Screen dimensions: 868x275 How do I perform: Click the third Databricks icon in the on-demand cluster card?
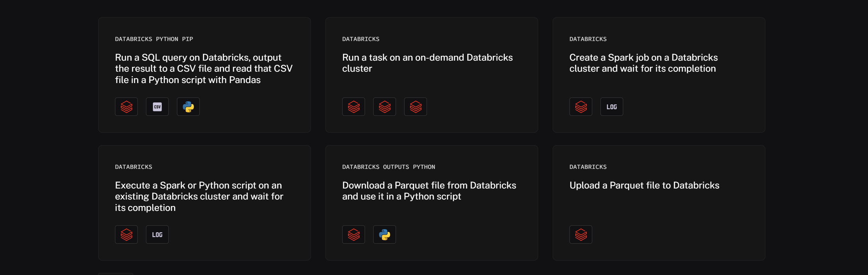[416, 107]
